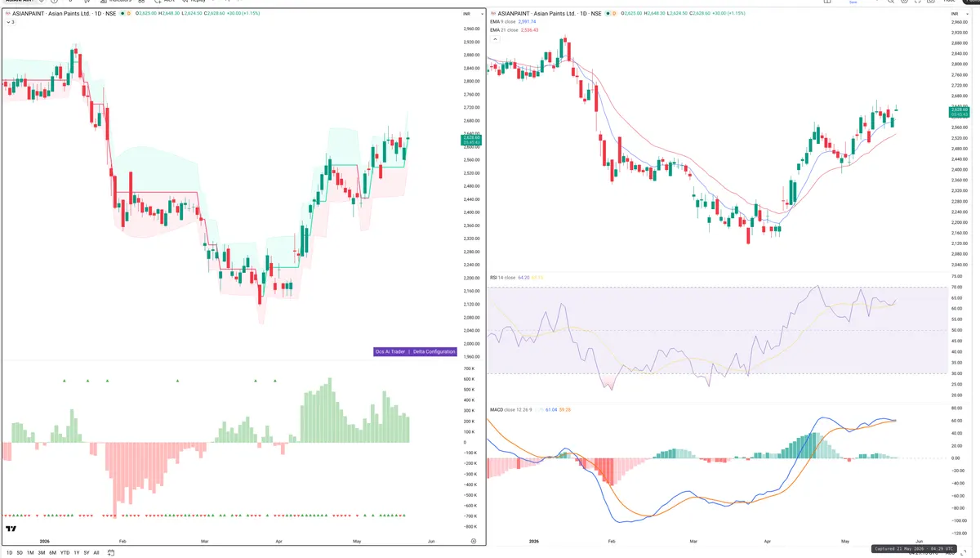
Task: Select the All time range
Action: (x=96, y=552)
